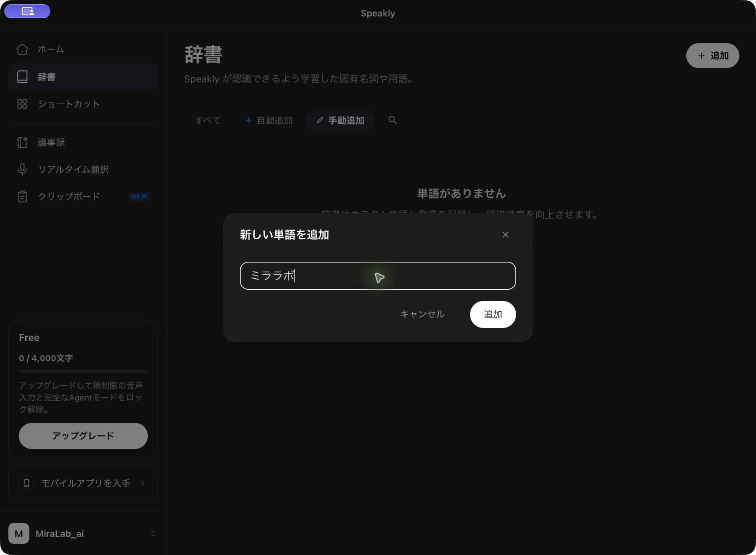Click キャンセル in the dialog

coord(422,314)
